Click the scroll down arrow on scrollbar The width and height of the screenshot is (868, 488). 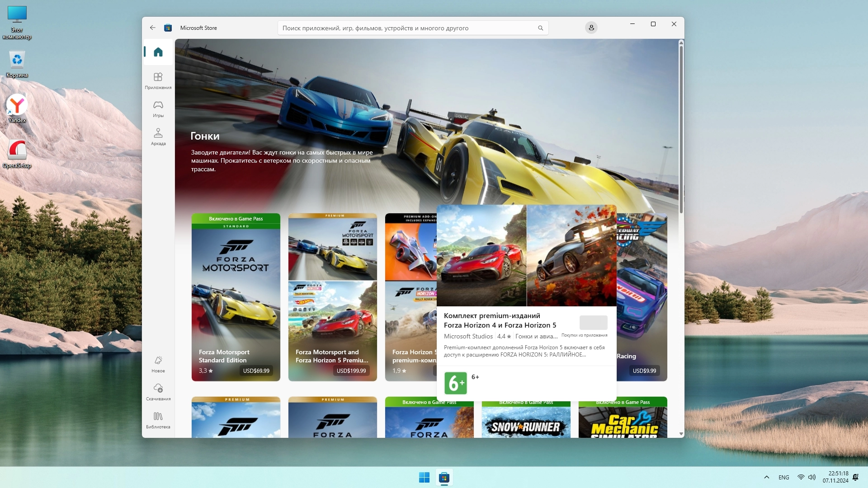681,434
